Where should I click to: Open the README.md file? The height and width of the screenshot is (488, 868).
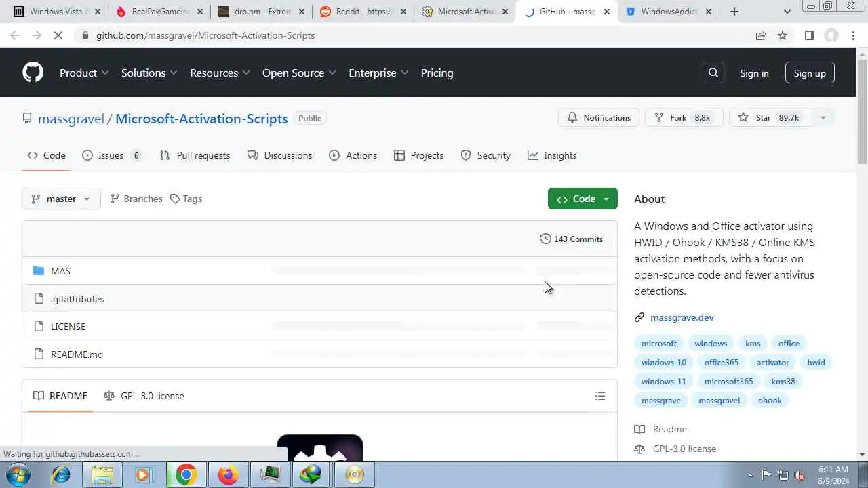[x=77, y=354]
